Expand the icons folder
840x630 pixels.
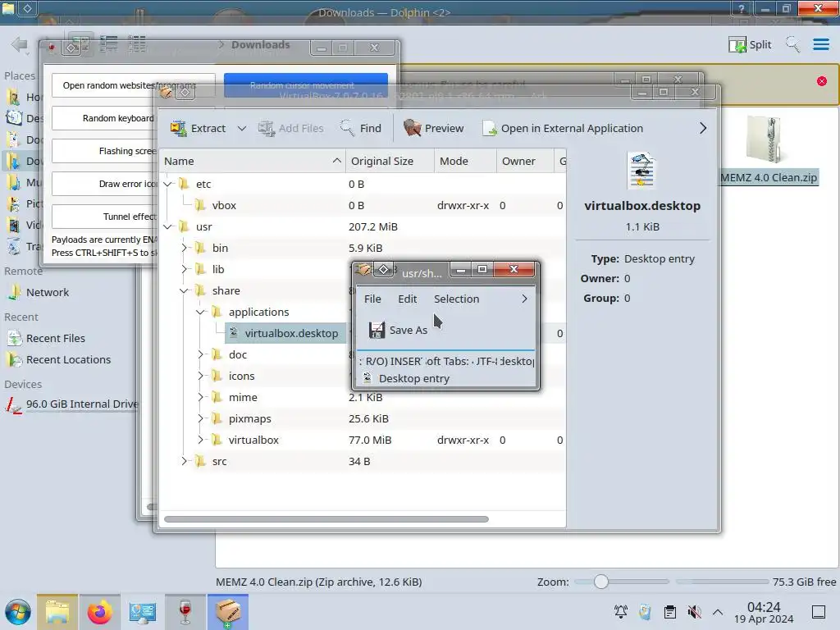coord(200,376)
